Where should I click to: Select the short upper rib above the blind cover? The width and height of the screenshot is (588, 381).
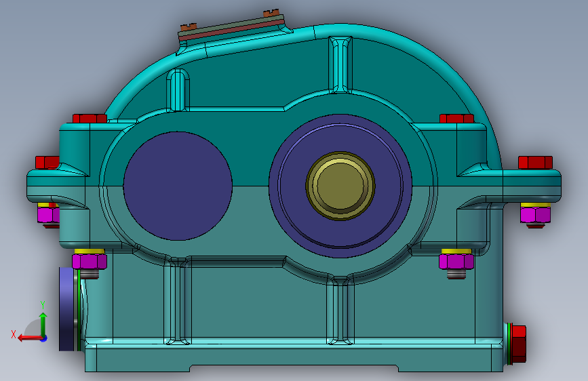click(178, 90)
